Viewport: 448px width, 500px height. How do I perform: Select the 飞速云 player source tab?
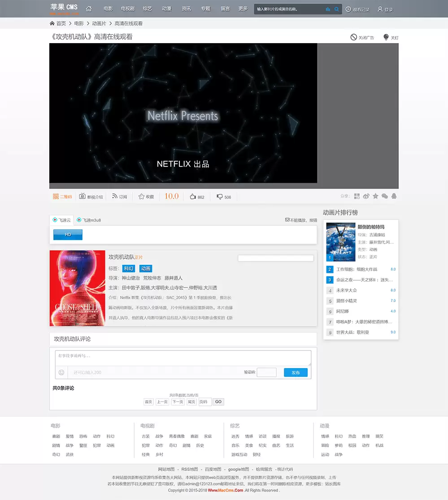point(62,220)
